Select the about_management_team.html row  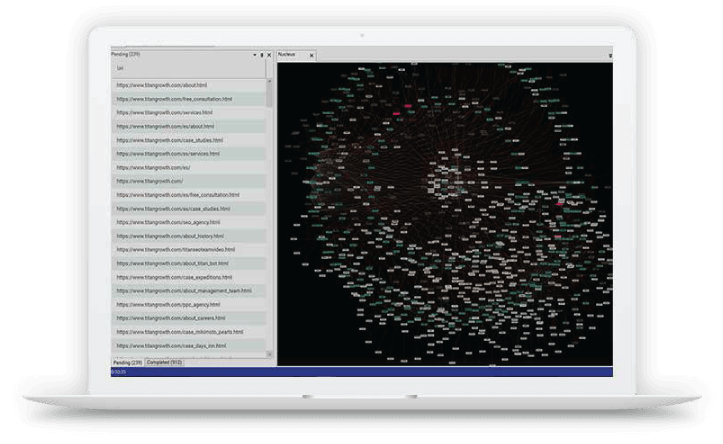point(188,291)
